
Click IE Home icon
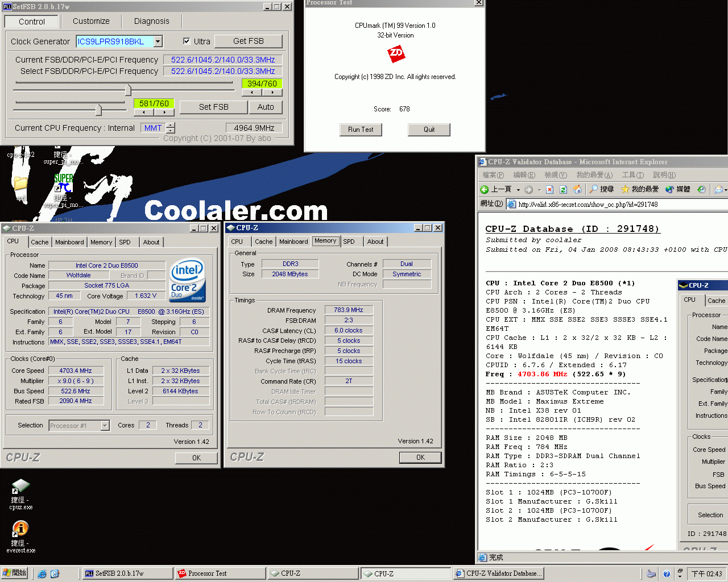577,189
